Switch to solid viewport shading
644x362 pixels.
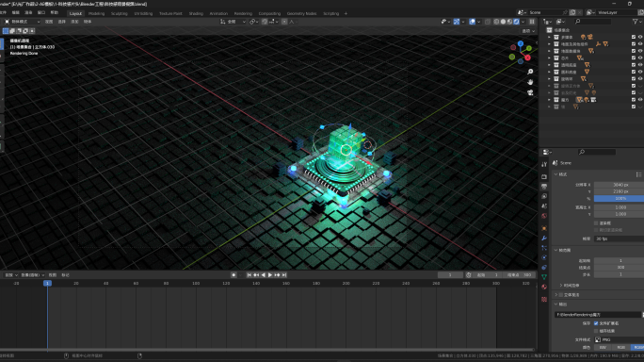click(x=503, y=22)
